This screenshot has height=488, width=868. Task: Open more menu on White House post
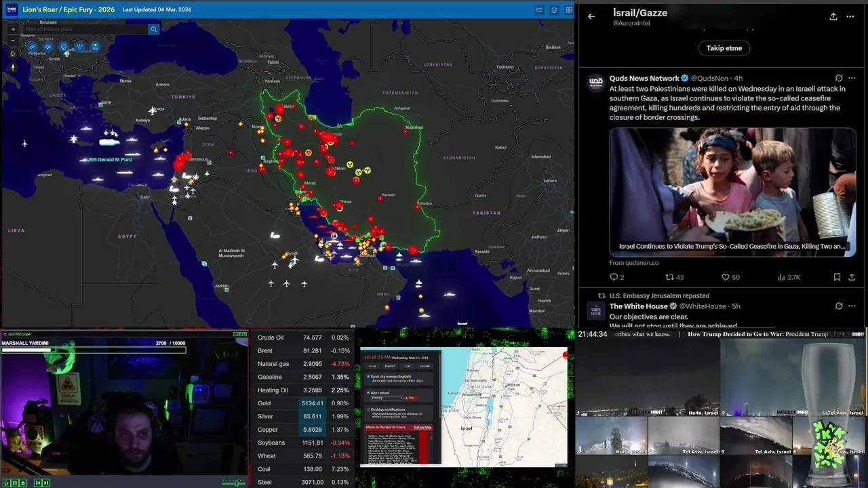[x=852, y=306]
